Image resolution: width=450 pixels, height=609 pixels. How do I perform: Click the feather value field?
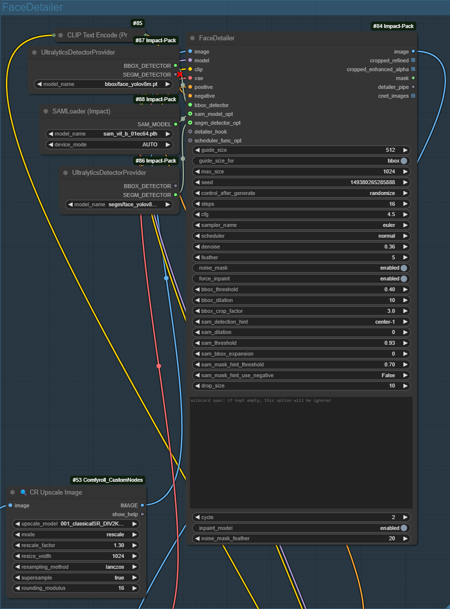point(301,258)
